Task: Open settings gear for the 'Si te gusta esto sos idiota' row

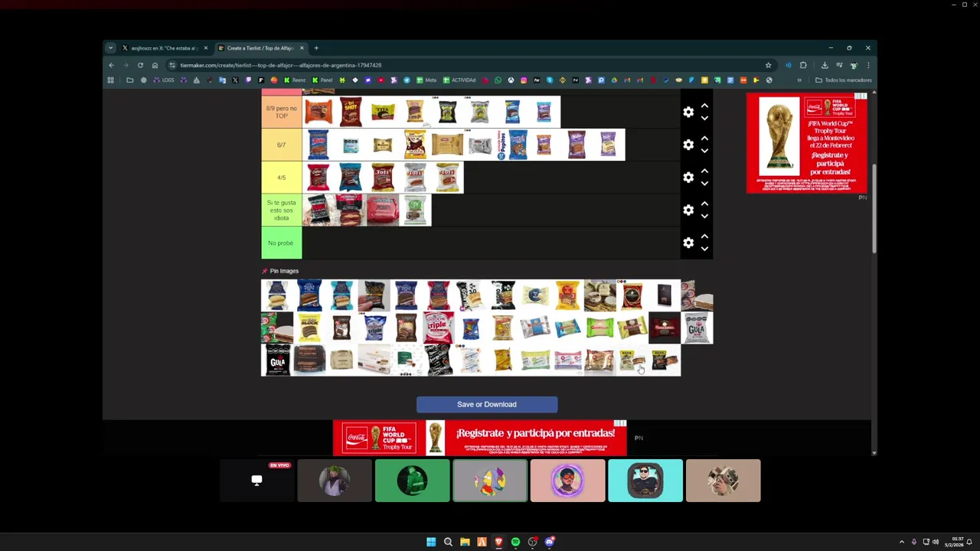Action: (x=688, y=210)
